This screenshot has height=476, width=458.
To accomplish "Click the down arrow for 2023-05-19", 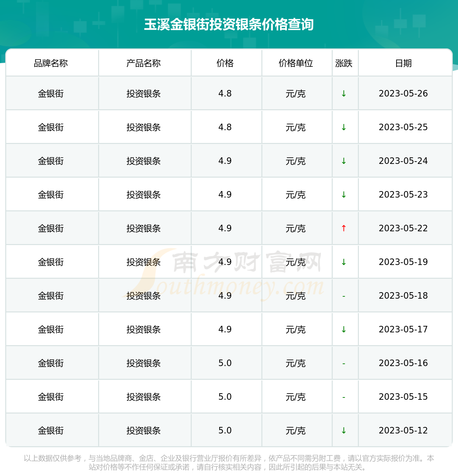I will point(343,262).
